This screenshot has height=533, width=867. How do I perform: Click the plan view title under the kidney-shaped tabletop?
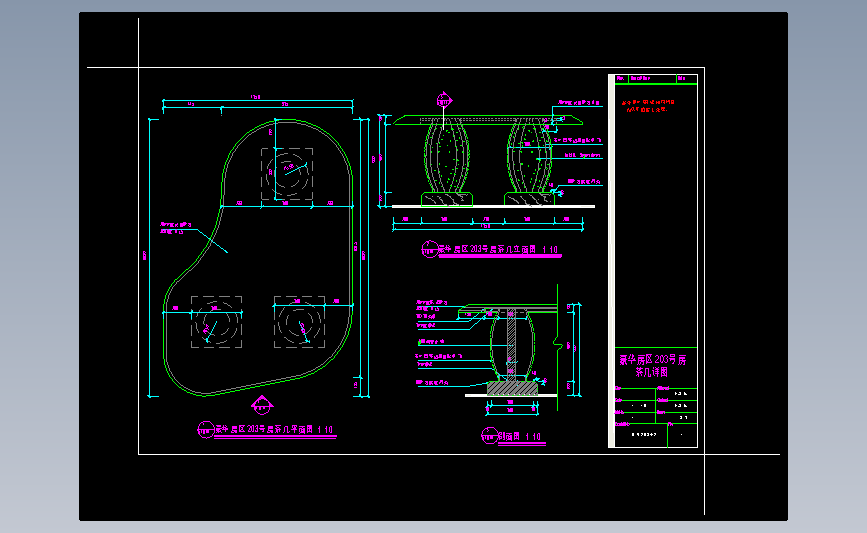point(274,429)
